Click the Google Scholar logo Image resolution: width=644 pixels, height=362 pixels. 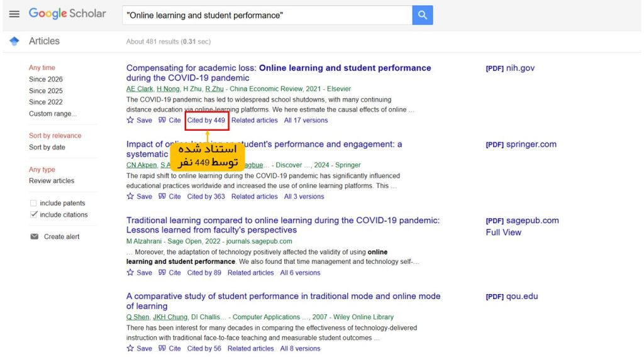point(67,14)
